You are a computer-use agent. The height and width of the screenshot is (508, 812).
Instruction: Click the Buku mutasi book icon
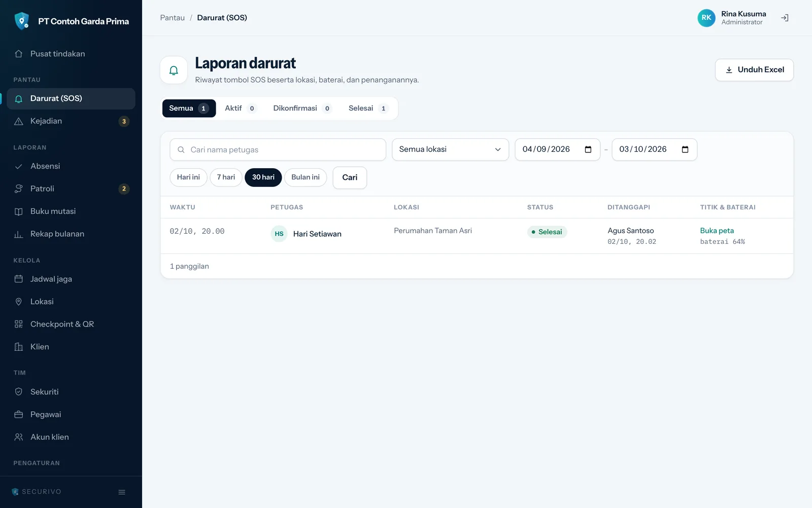[x=19, y=211]
